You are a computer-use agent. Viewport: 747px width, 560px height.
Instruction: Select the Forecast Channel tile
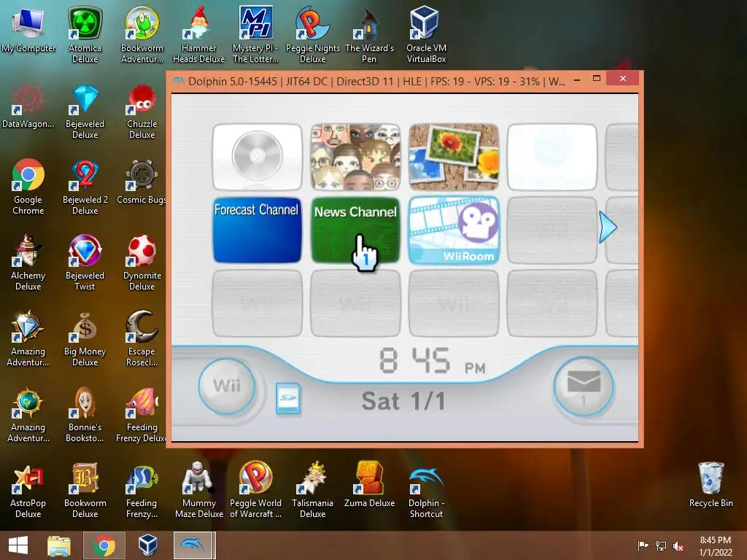point(258,230)
